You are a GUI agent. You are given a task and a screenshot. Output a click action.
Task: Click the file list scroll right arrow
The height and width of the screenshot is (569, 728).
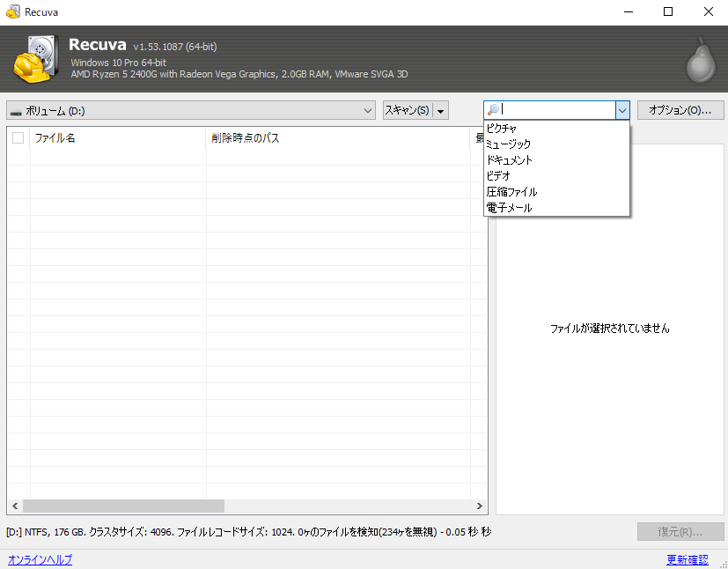click(x=480, y=506)
